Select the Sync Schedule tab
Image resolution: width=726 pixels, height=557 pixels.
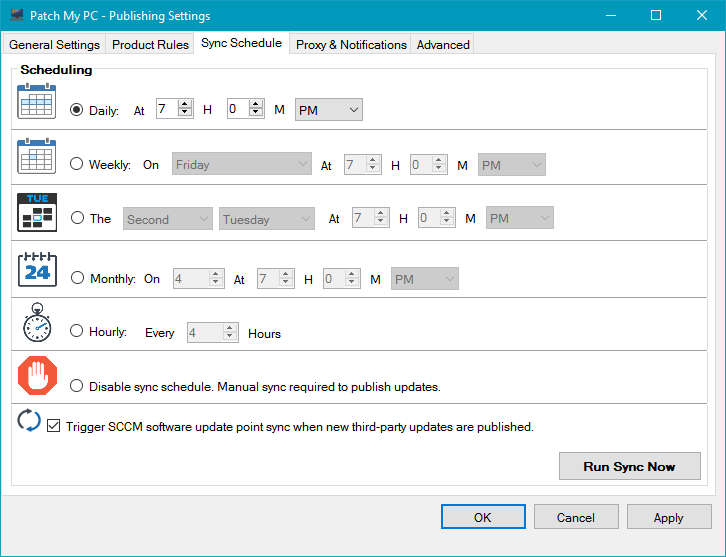tap(241, 43)
